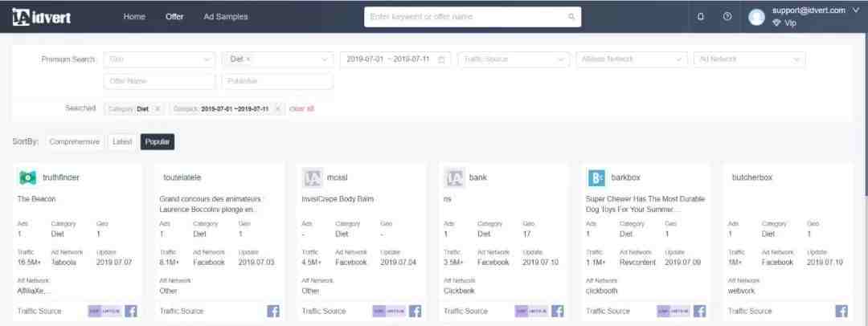
Task: Click 'Clickbank' aff network value
Action: pos(460,291)
